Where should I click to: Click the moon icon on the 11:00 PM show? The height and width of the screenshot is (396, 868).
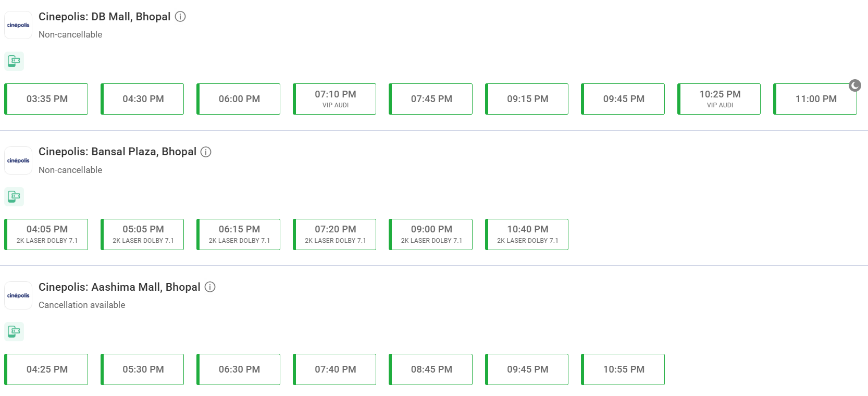(855, 85)
